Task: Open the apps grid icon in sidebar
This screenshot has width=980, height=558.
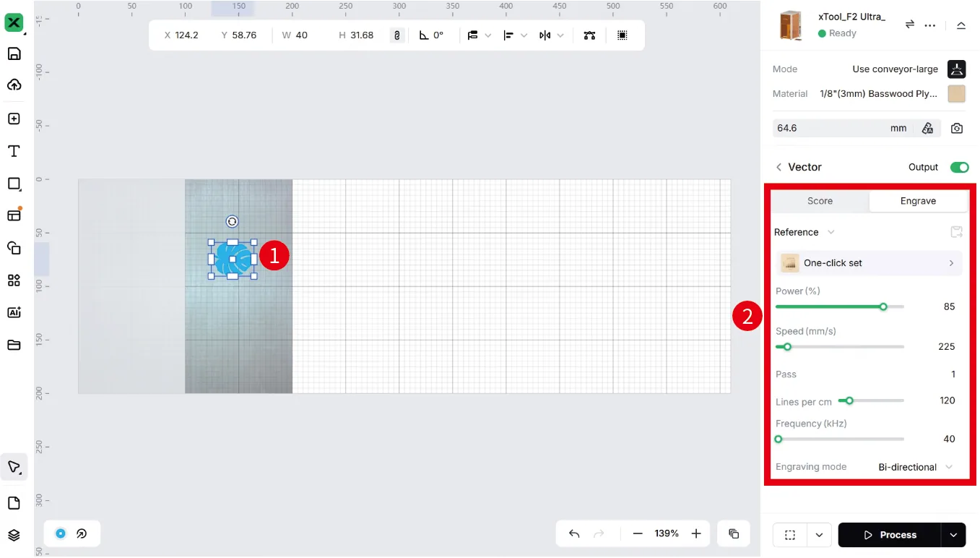Action: click(14, 280)
